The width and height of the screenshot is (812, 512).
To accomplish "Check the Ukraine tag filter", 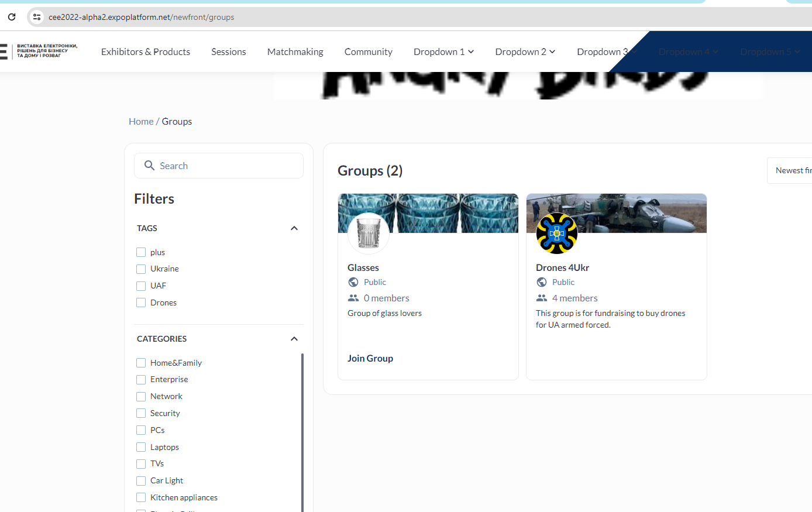I will click(x=141, y=269).
